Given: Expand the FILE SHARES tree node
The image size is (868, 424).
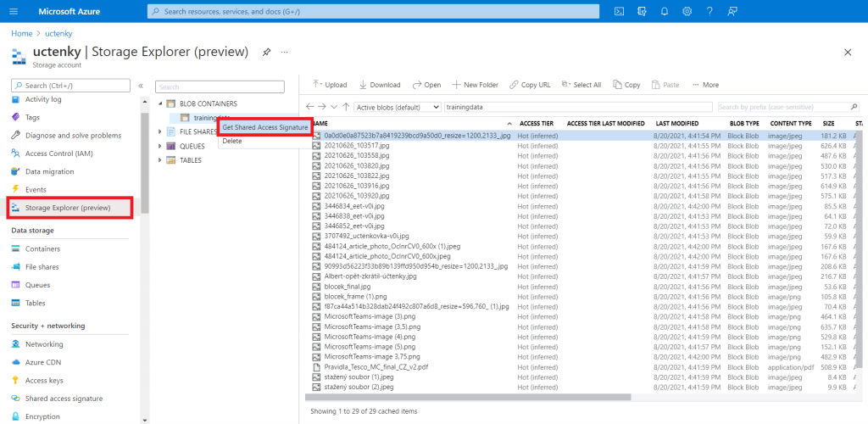Looking at the screenshot, I should (x=159, y=131).
